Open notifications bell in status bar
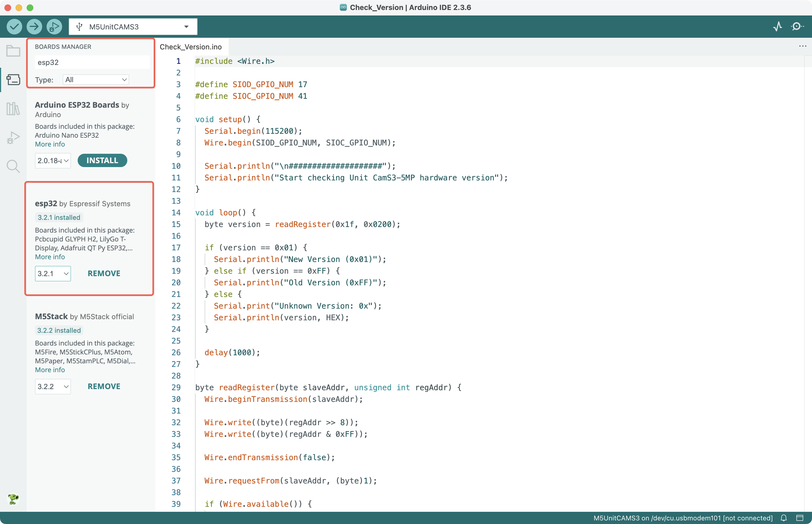The height and width of the screenshot is (524, 812). 784,518
